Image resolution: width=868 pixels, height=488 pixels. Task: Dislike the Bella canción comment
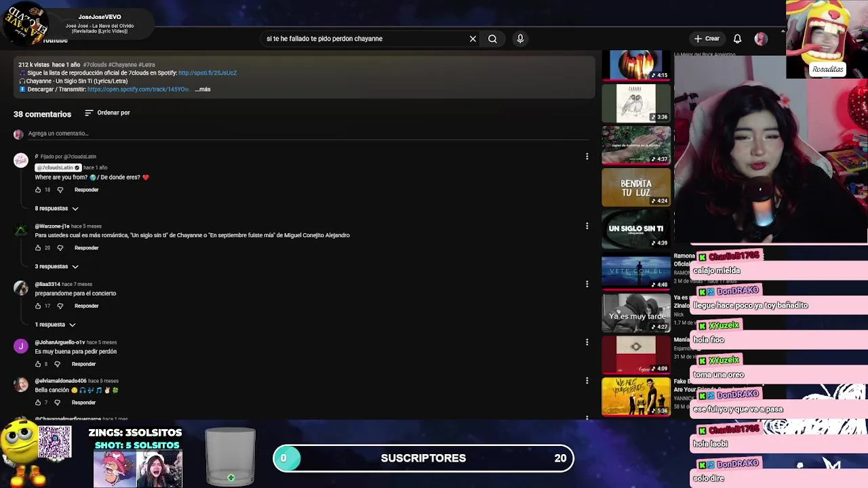(x=58, y=403)
